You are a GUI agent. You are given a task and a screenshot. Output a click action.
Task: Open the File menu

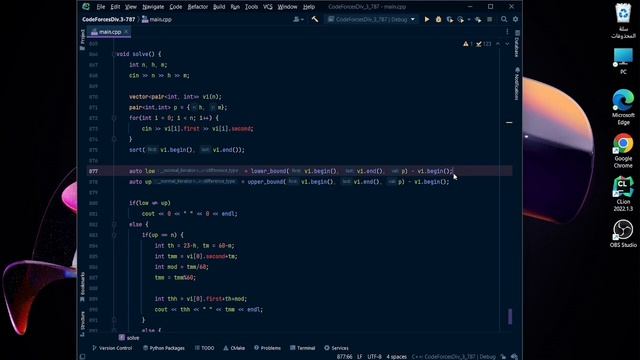pos(101,7)
